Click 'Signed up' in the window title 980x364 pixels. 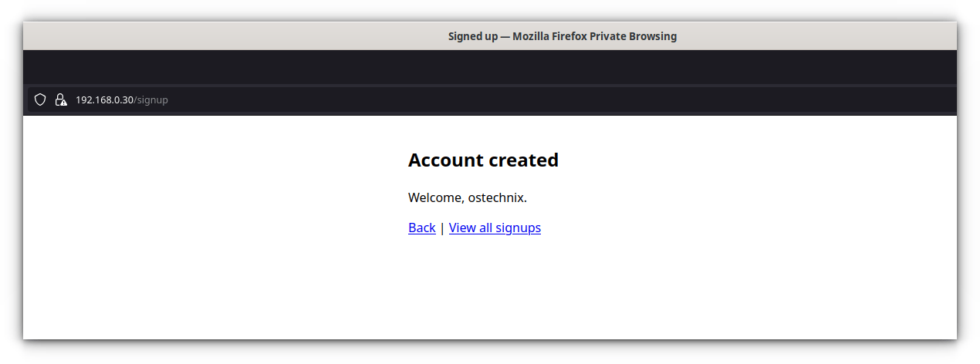point(473,36)
